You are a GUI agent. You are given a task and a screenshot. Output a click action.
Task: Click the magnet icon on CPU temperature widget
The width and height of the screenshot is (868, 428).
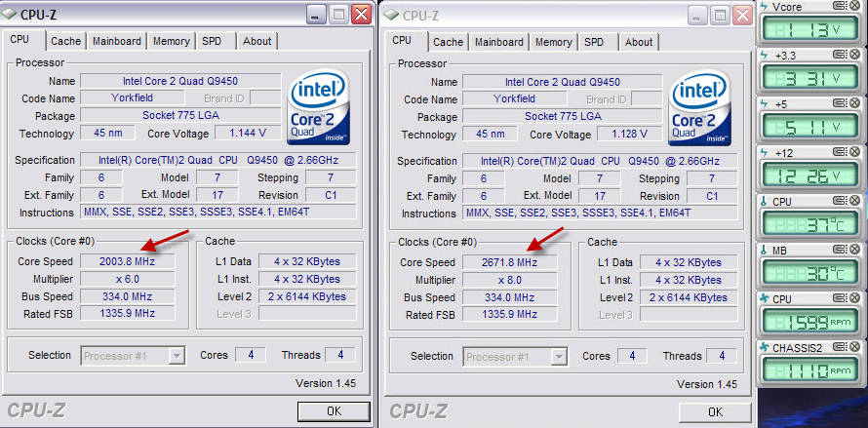(840, 201)
